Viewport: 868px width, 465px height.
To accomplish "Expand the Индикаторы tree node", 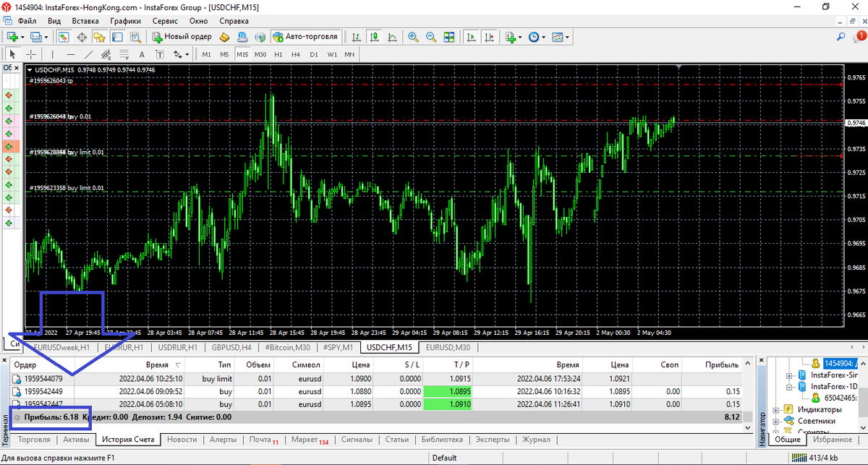I will tap(776, 409).
